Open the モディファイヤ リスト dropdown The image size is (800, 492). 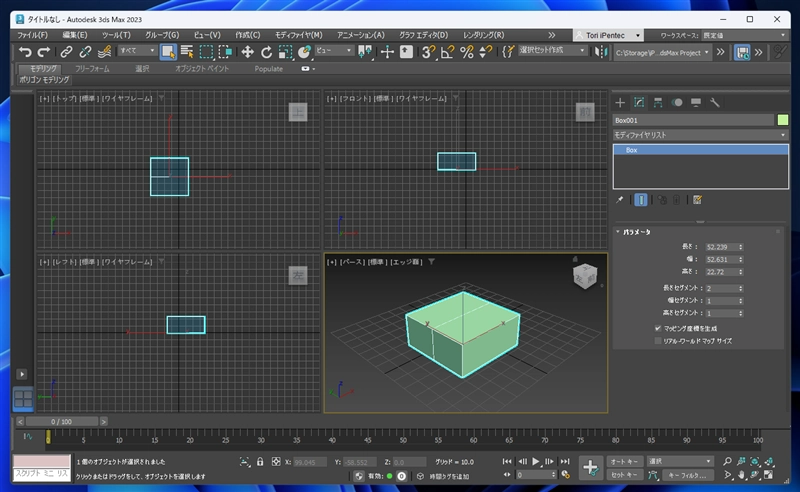[700, 135]
